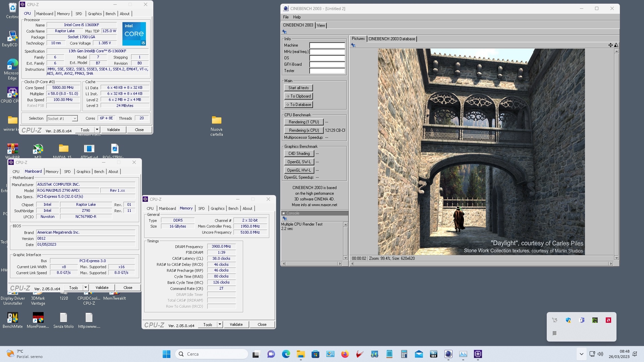Switch to CPU-Z via taskbar icon
644x362 pixels.
pyautogui.click(x=478, y=354)
